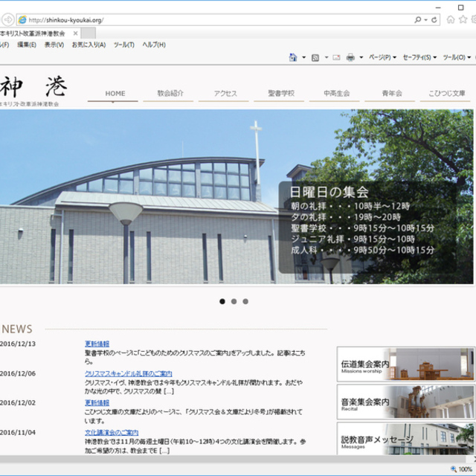This screenshot has width=476, height=476.
Task: Click the Read mail envelope icon
Action: click(x=336, y=57)
